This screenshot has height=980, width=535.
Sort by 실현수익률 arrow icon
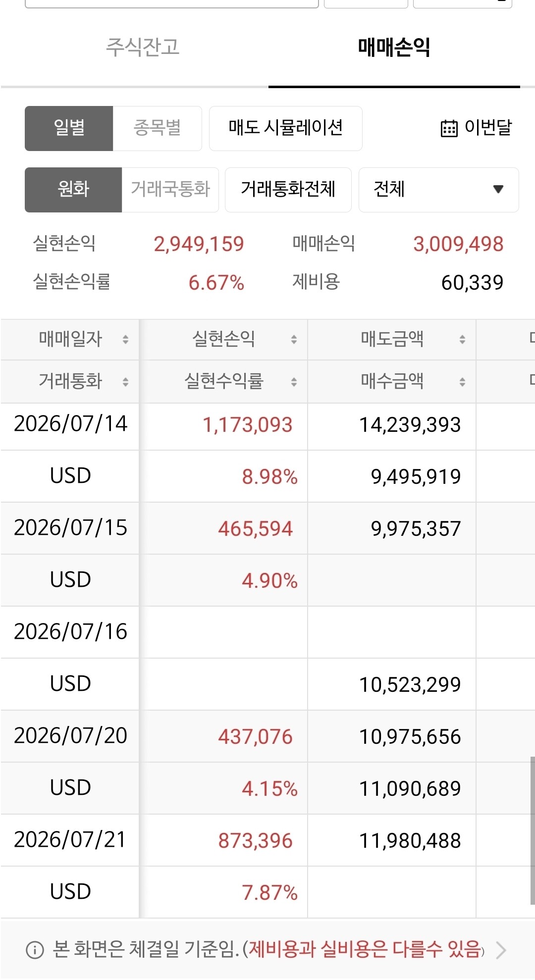pos(294,382)
